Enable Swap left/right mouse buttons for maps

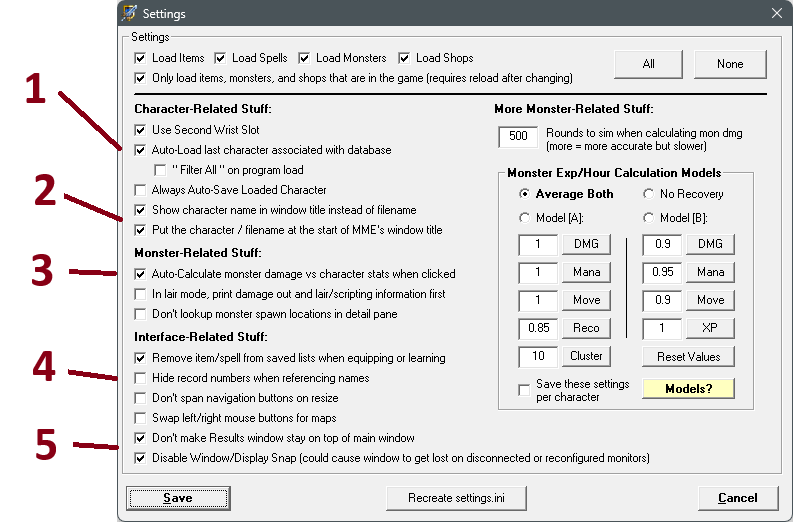click(x=141, y=418)
